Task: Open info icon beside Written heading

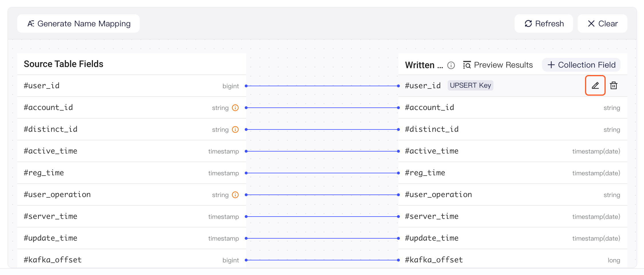Action: point(451,65)
